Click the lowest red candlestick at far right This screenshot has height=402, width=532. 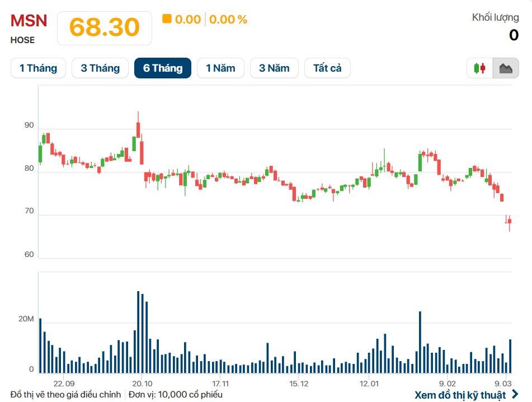pos(510,221)
